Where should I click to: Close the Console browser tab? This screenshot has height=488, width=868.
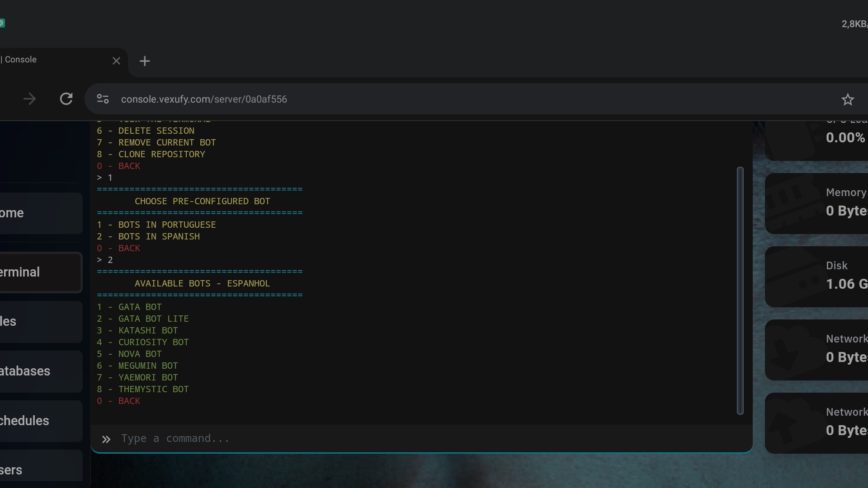[x=116, y=61]
